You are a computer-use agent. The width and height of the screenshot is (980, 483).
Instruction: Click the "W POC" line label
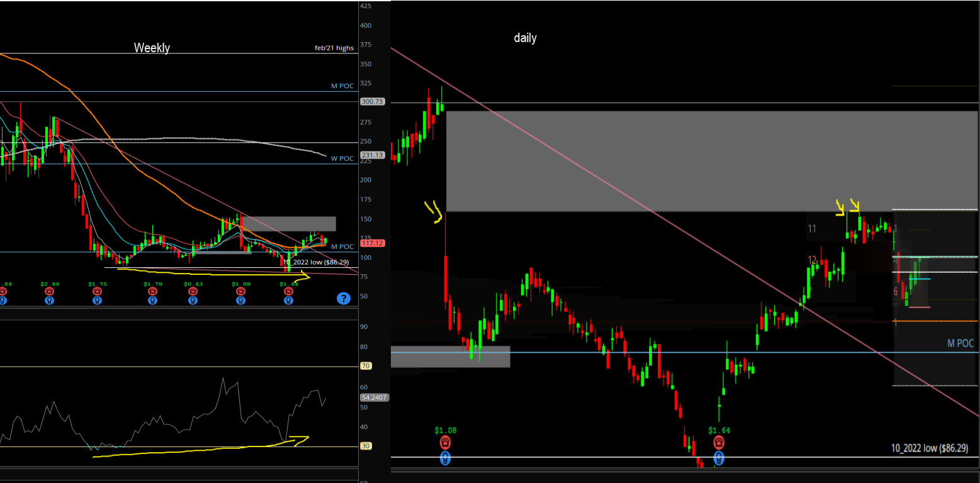[342, 158]
